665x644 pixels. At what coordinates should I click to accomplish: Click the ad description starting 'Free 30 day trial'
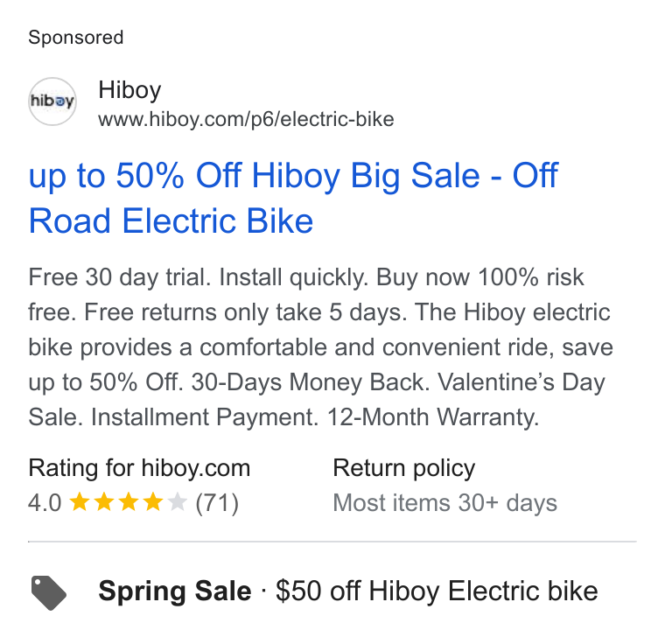click(320, 347)
